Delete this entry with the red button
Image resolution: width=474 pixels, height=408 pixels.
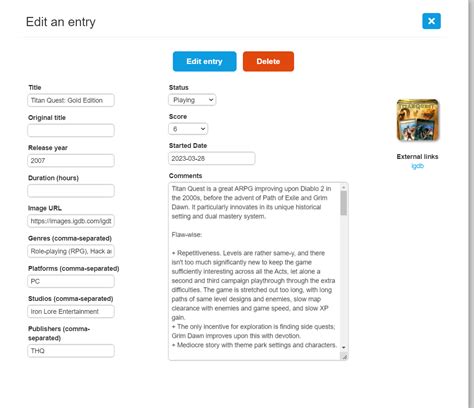pyautogui.click(x=268, y=61)
